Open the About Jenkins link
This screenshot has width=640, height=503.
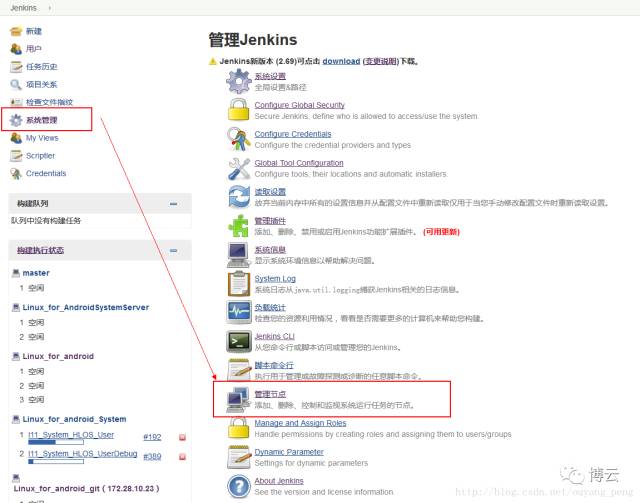pyautogui.click(x=279, y=481)
